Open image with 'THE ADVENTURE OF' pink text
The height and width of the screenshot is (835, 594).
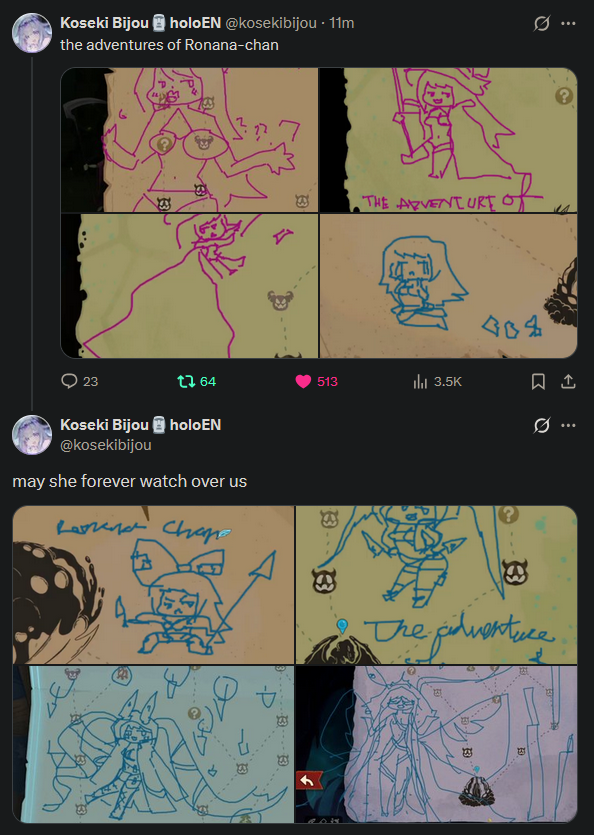[448, 140]
